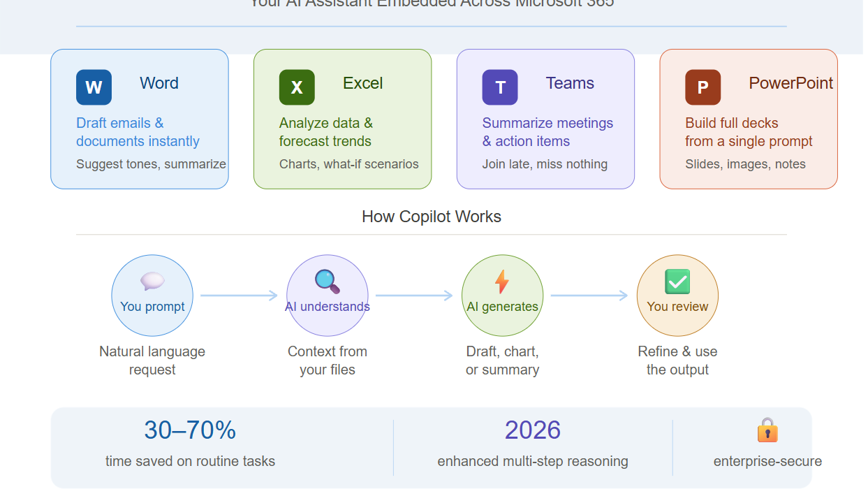
Task: Click the '30–70%' statistic
Action: (x=190, y=430)
